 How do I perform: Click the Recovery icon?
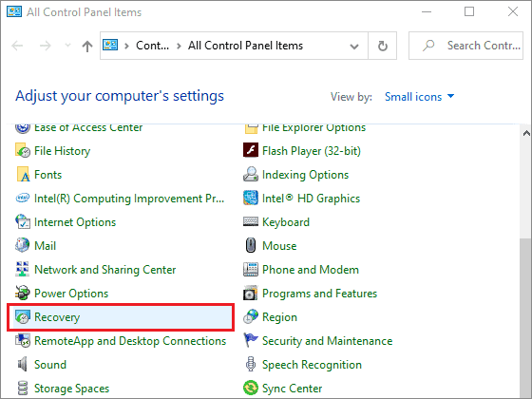click(23, 316)
